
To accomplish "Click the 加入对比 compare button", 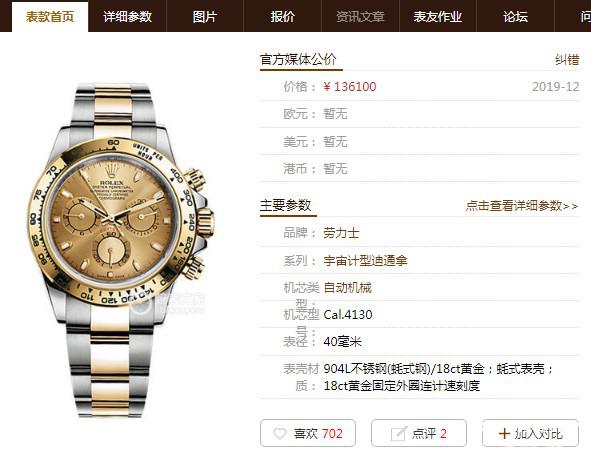I will click(530, 433).
